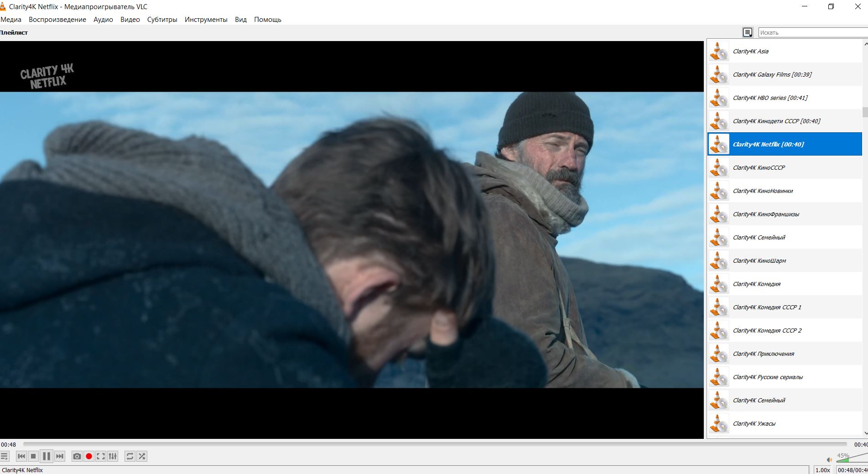
Task: Skip to next media track
Action: tap(60, 456)
